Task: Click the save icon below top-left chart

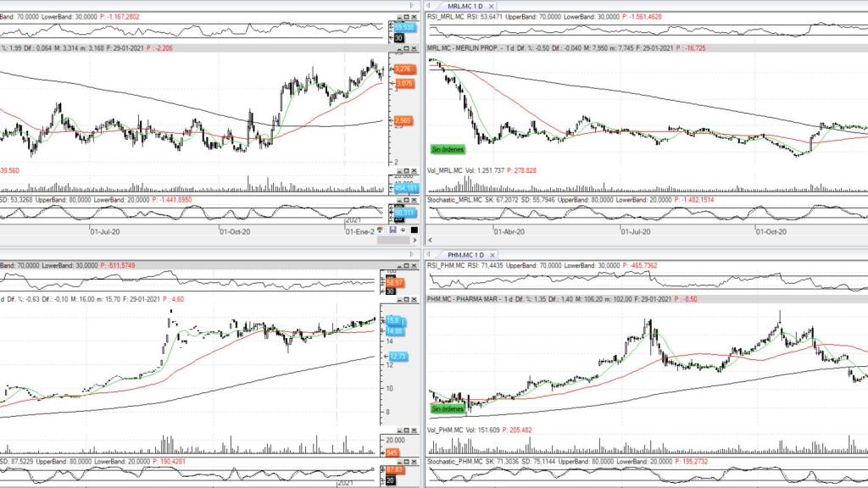Action: click(x=392, y=230)
